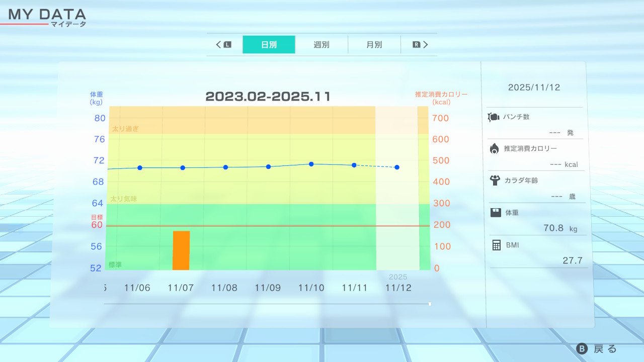This screenshot has height=362, width=644.
Task: Click the 11/06 weight data point
Action: pos(140,167)
